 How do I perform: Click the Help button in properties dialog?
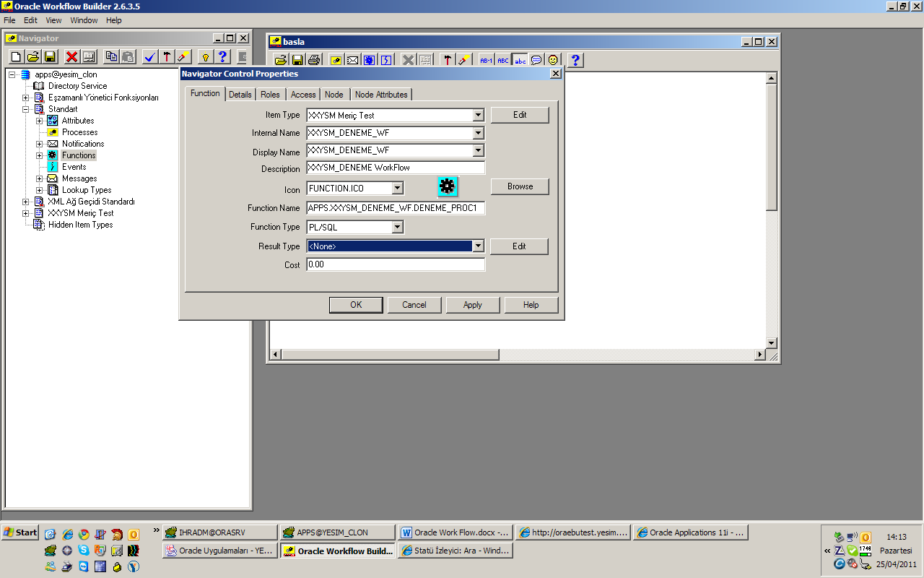coord(531,305)
